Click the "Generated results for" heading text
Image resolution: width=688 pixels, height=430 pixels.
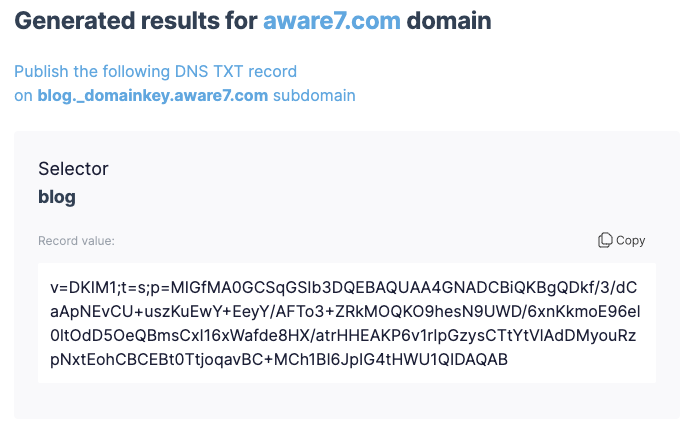tap(135, 22)
